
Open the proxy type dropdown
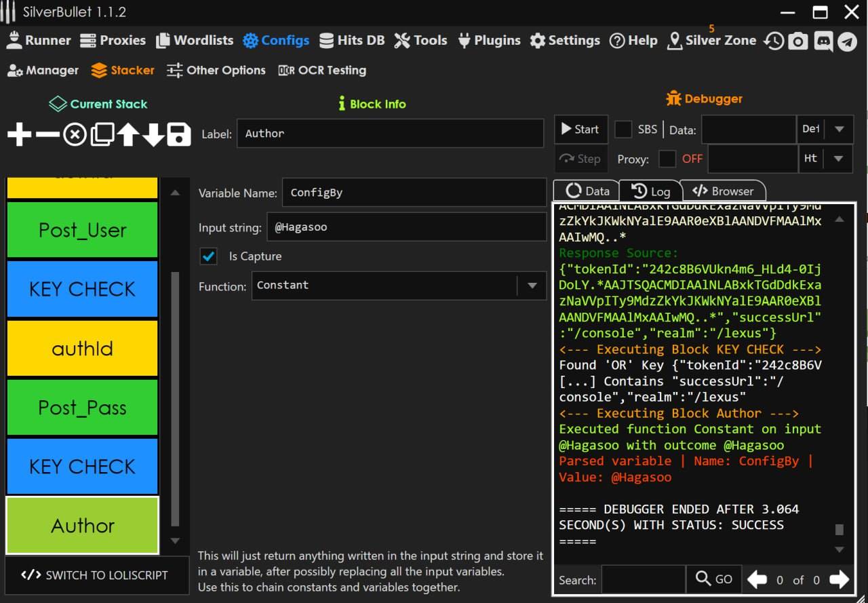839,159
